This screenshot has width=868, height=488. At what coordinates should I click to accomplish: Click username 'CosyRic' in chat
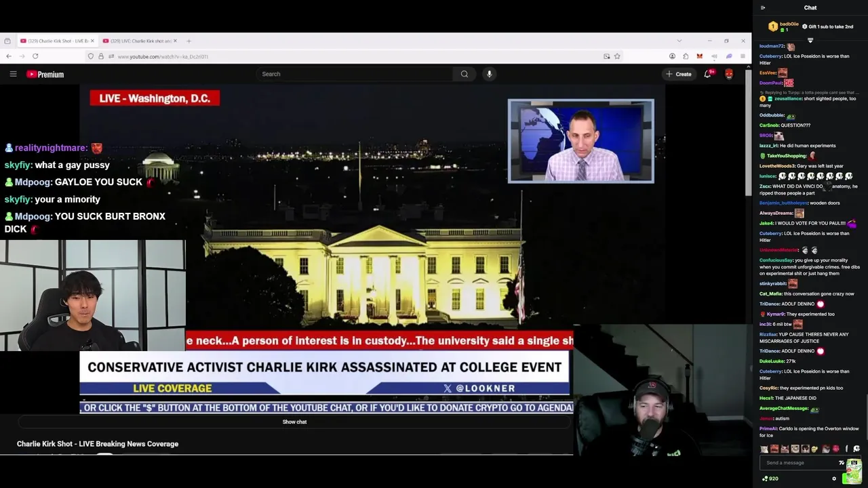pos(768,388)
